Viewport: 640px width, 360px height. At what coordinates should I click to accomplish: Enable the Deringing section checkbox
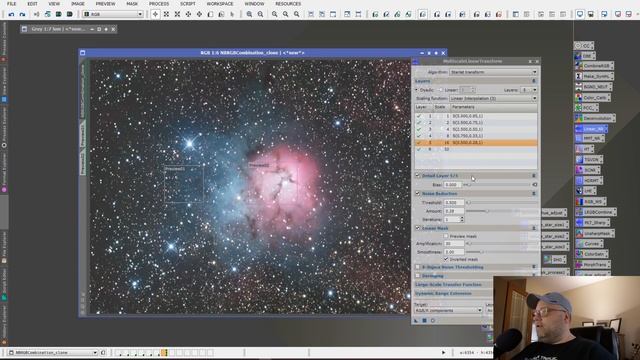pyautogui.click(x=418, y=276)
